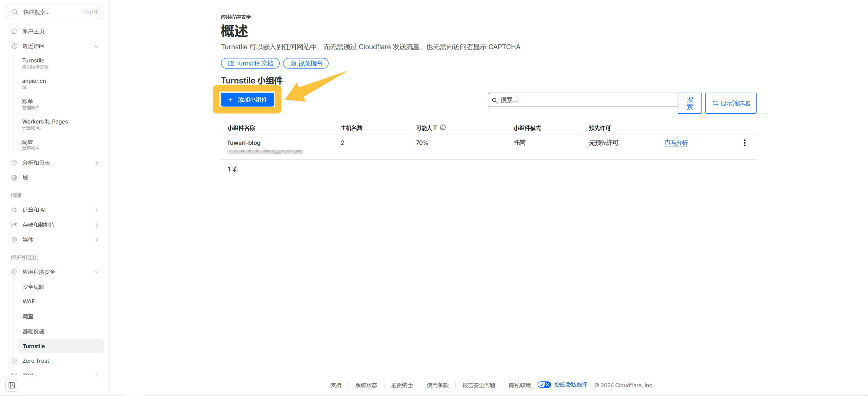Image resolution: width=868 pixels, height=396 pixels.
Task: Open 使用条款 footer link
Action: 438,385
